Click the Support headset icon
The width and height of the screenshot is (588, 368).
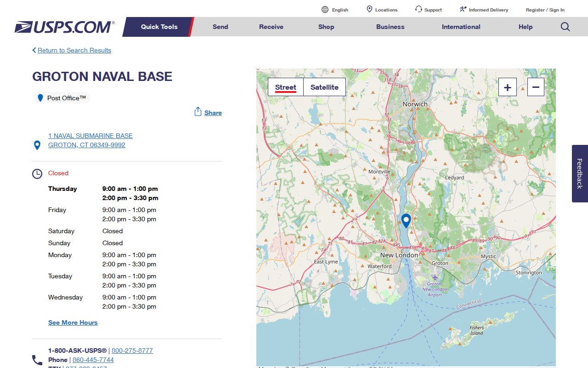click(418, 9)
